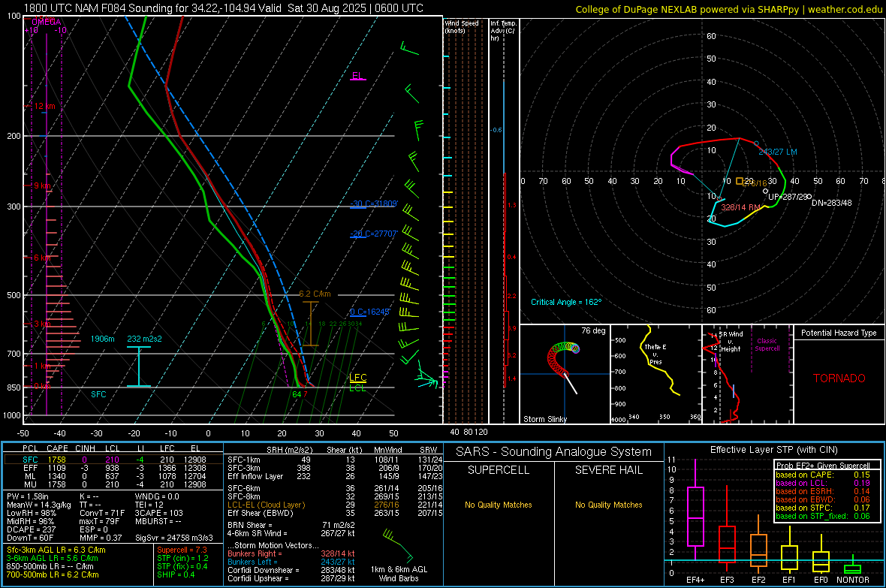This screenshot has width=886, height=588.
Task: Select the SFC parcel row in table
Action: (x=113, y=460)
